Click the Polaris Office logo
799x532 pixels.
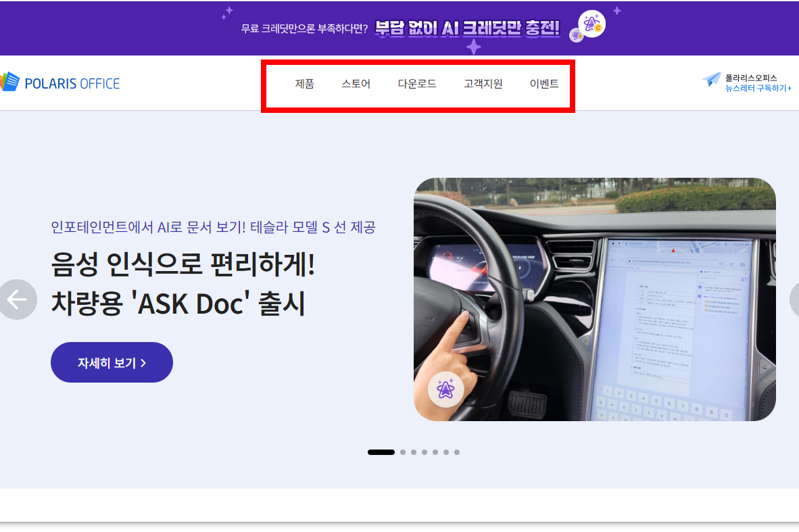[60, 82]
